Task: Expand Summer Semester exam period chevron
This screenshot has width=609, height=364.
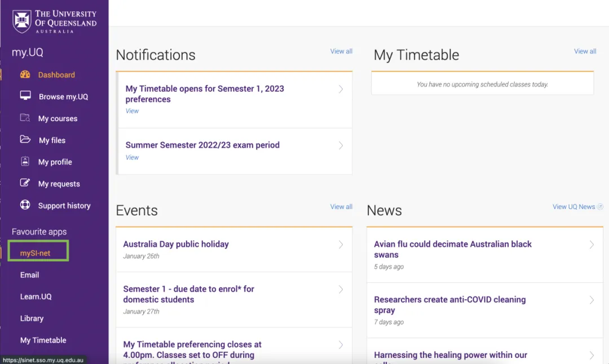Action: click(x=341, y=145)
